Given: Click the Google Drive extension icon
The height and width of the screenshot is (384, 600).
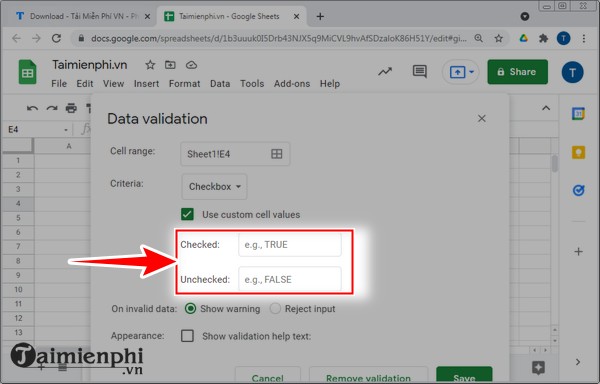Looking at the screenshot, I should (x=523, y=38).
